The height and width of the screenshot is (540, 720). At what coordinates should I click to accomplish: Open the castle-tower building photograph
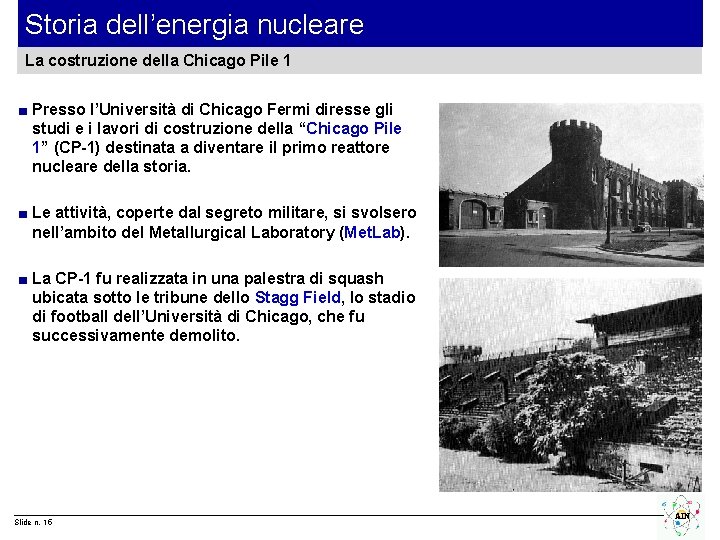571,185
